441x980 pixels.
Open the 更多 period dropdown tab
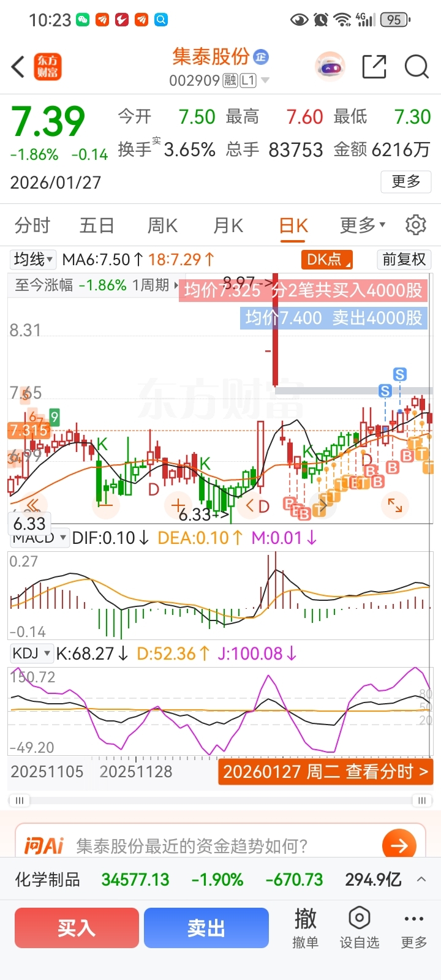363,225
